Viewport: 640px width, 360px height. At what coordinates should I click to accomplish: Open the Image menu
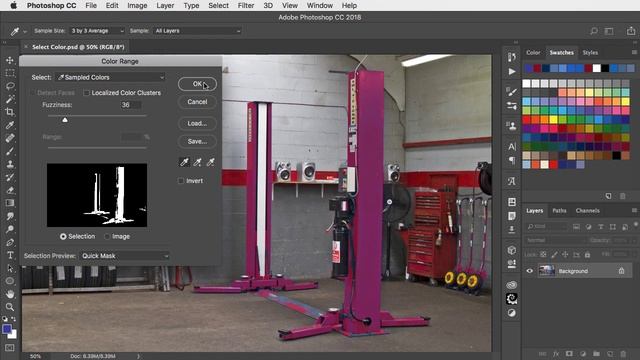click(137, 6)
